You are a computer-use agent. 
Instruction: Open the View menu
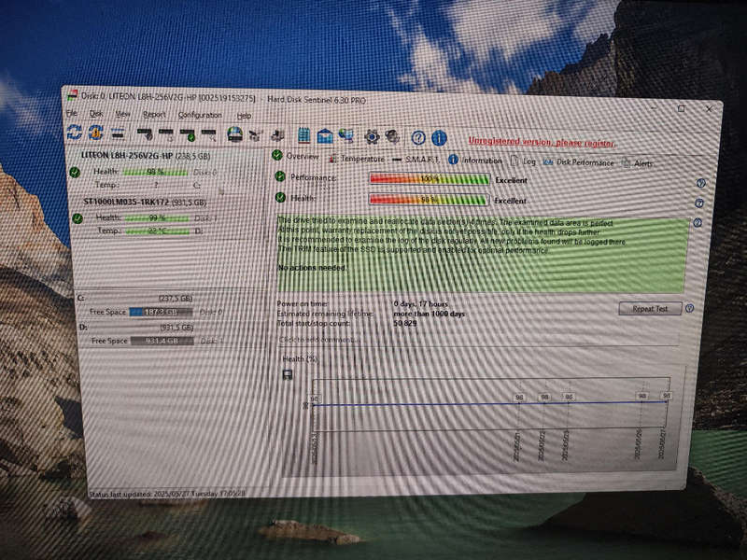pos(122,114)
